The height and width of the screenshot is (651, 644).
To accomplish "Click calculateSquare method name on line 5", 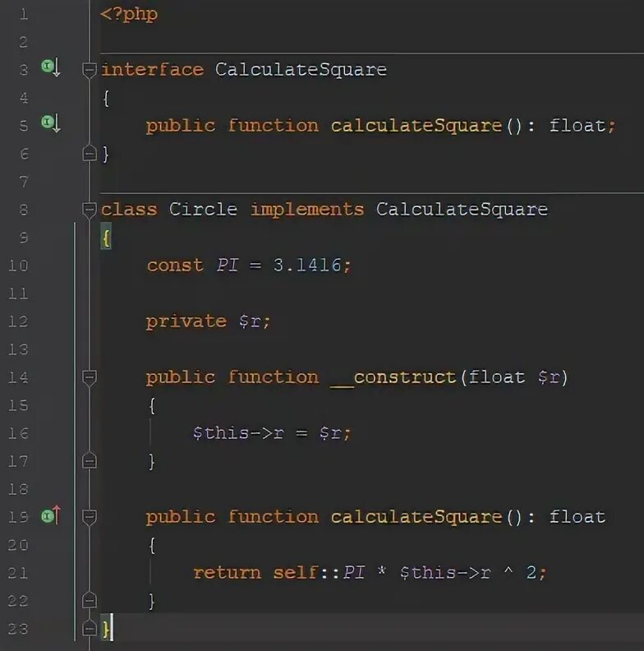I will 416,126.
